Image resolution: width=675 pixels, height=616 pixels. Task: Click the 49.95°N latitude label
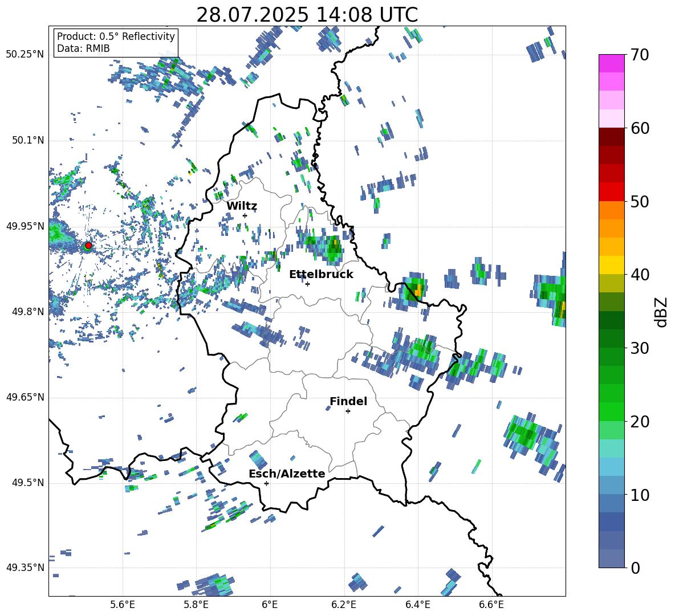click(25, 226)
